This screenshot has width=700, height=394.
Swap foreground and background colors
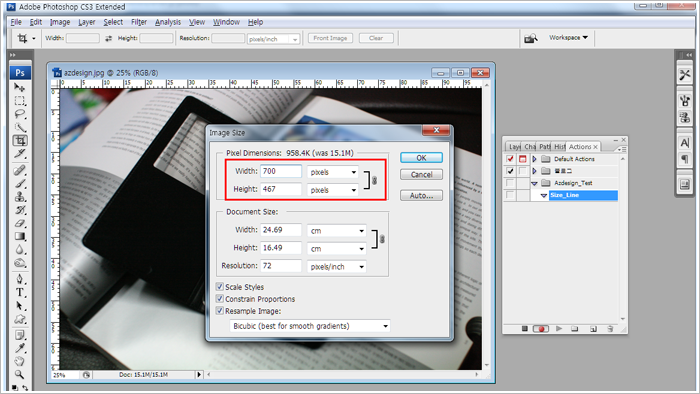click(25, 388)
